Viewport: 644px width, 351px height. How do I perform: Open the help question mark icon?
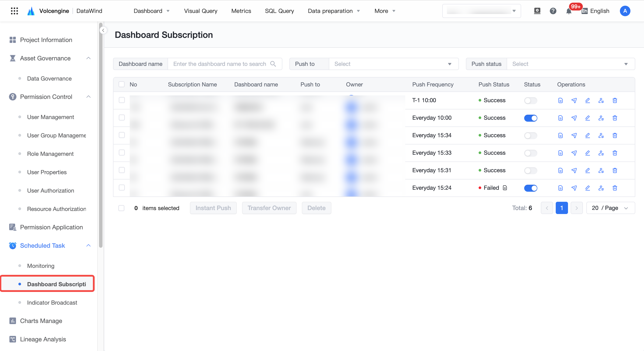(x=553, y=11)
